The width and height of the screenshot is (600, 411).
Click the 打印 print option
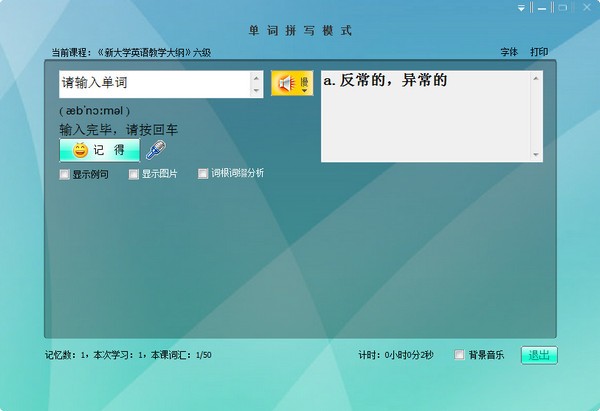[x=539, y=52]
